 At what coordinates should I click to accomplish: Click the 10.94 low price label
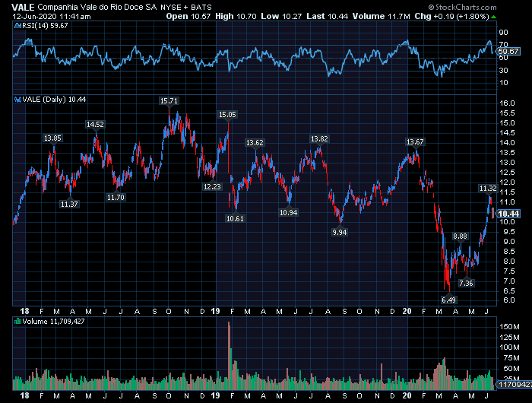pyautogui.click(x=288, y=213)
